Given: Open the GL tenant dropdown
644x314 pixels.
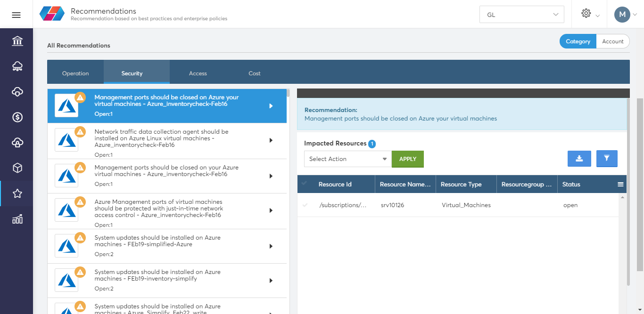Looking at the screenshot, I should [x=522, y=15].
